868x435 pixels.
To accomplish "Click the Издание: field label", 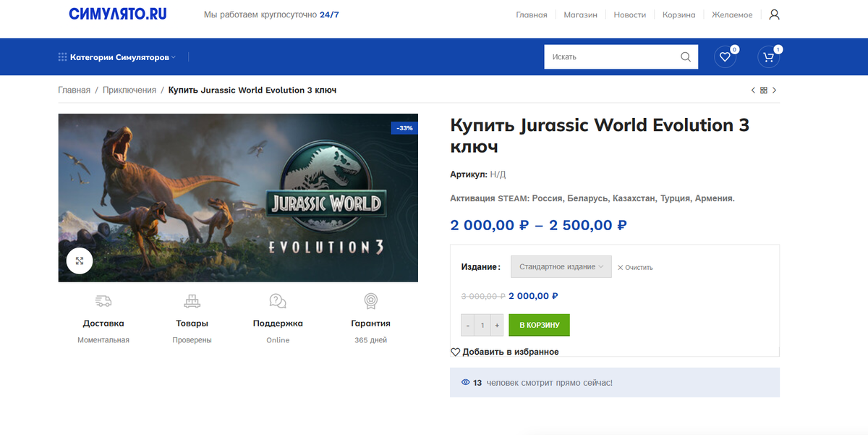I will coord(480,267).
